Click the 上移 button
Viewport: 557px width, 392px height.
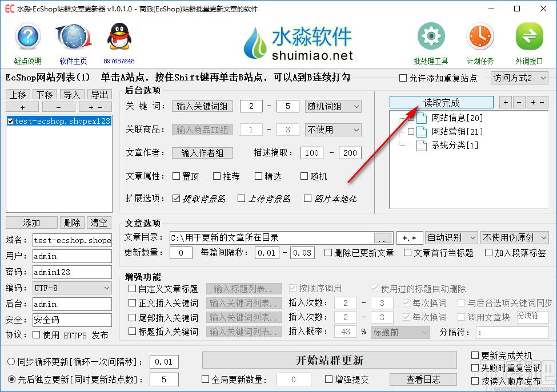[18, 95]
